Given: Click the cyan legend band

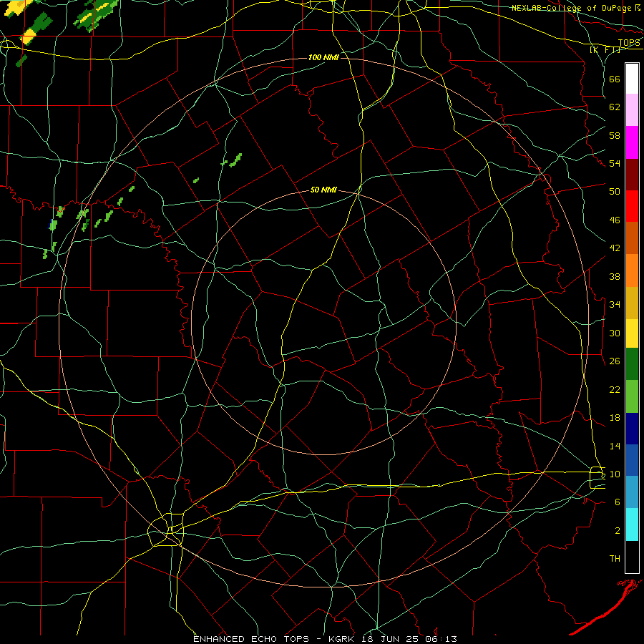Looking at the screenshot, I should [632, 525].
